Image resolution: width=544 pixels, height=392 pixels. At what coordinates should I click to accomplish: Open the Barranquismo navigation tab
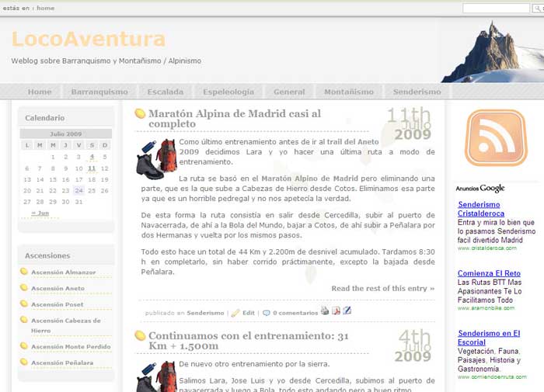[x=99, y=92]
